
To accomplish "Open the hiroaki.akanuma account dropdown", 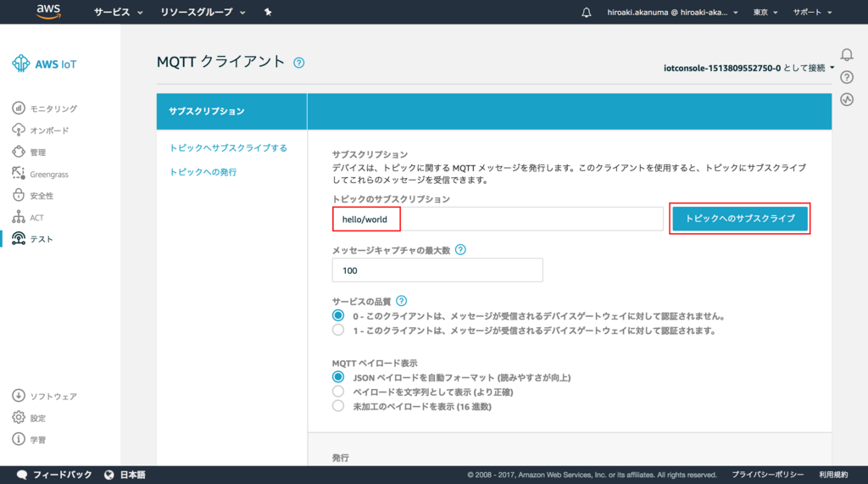I will pyautogui.click(x=672, y=12).
